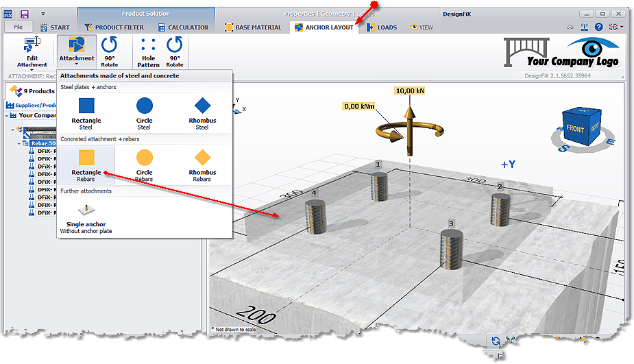Choose Rhombus Steel attachment
Viewport: 634px width, 364px height.
point(202,114)
